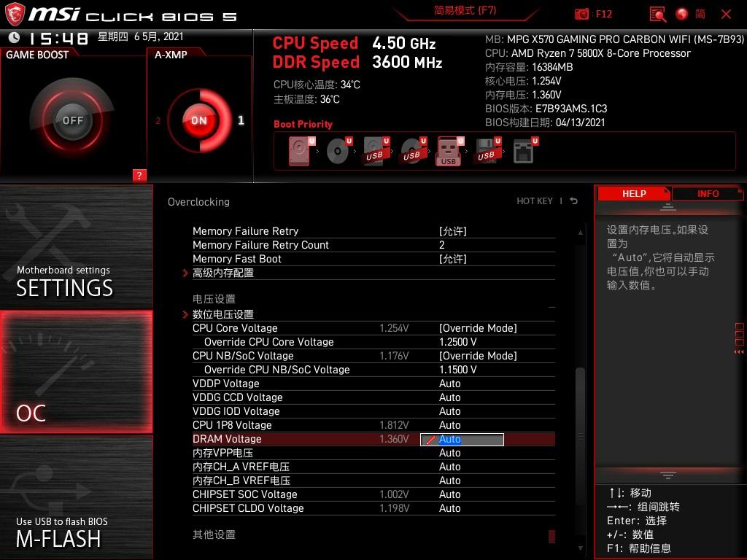Select the CPU 1P8 Voltage row

pos(373,425)
